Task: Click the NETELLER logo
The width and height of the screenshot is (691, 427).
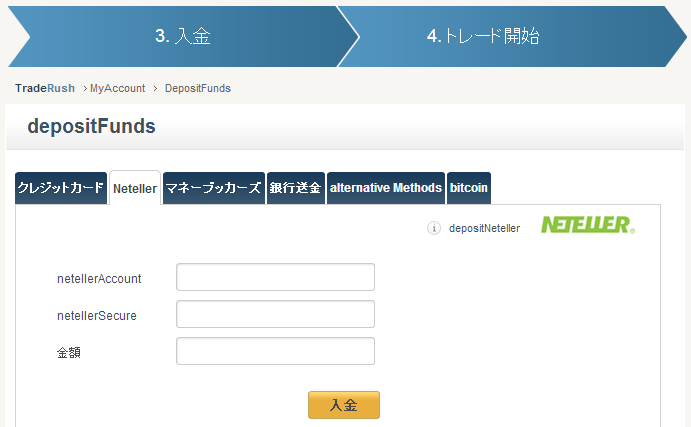Action: [588, 224]
